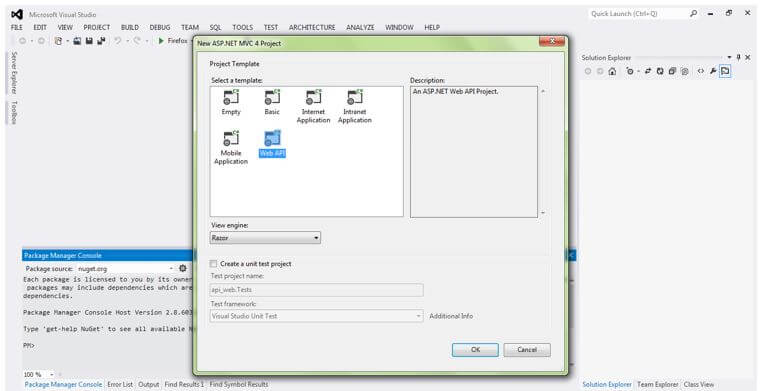Click Solution Explorer Refresh icon

[x=660, y=71]
